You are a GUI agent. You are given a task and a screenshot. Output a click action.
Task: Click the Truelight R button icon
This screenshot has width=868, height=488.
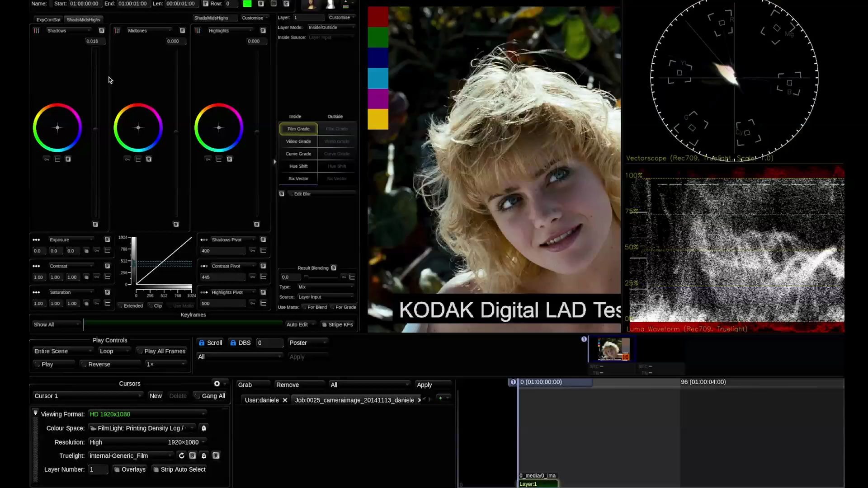point(216,455)
